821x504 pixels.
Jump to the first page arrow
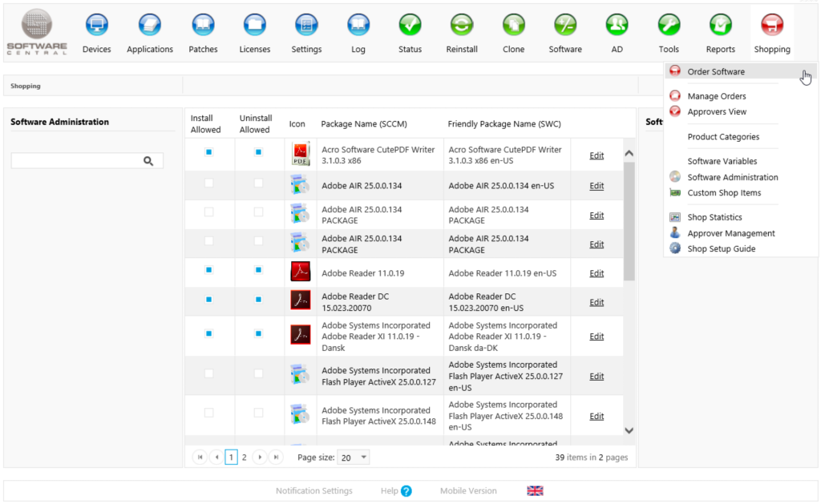coord(200,458)
